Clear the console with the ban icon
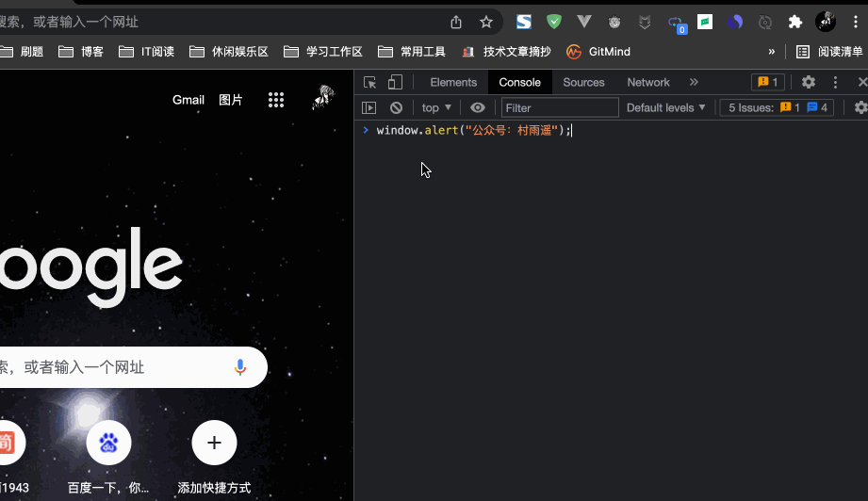Viewport: 868px width, 501px height. (x=396, y=108)
